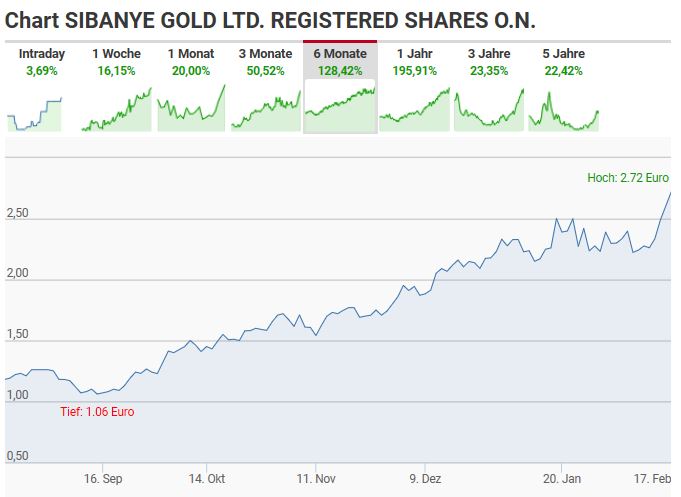Click the 1 Monat sparkline thumbnail
This screenshot has width=681, height=497.
[190, 109]
